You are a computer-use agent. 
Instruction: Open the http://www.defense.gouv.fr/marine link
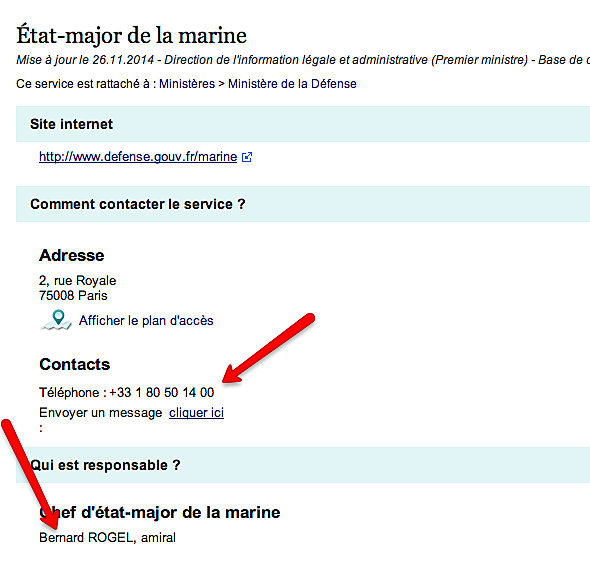(138, 157)
